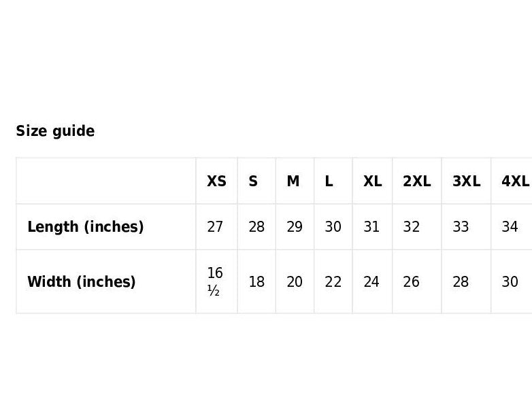Select the 2XL width value 26
The height and width of the screenshot is (399, 532).
click(x=412, y=281)
